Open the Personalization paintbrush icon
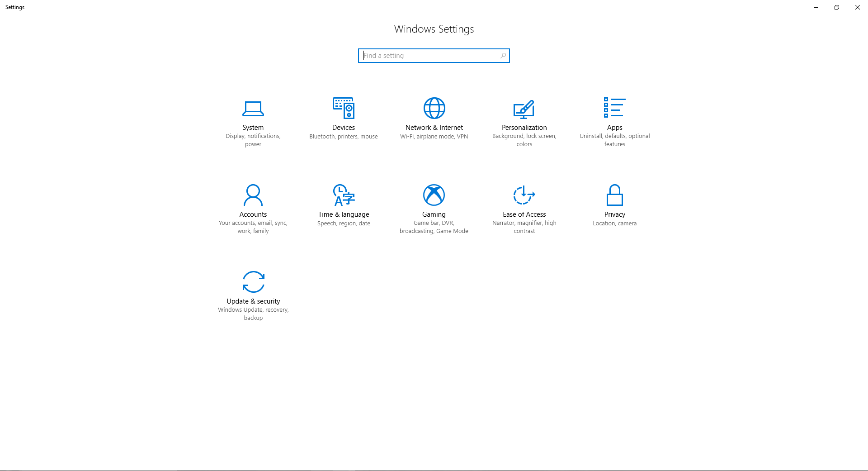This screenshot has height=471, width=868. (x=524, y=109)
